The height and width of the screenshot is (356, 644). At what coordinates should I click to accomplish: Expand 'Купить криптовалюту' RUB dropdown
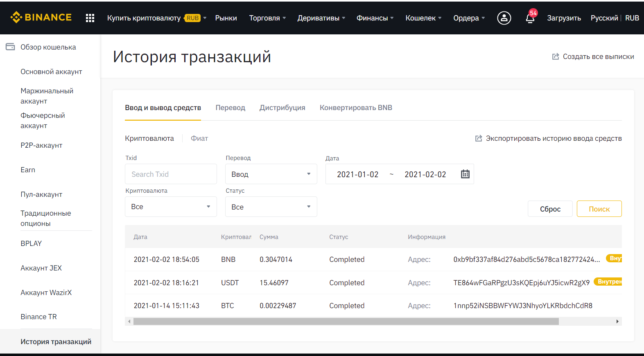click(157, 18)
